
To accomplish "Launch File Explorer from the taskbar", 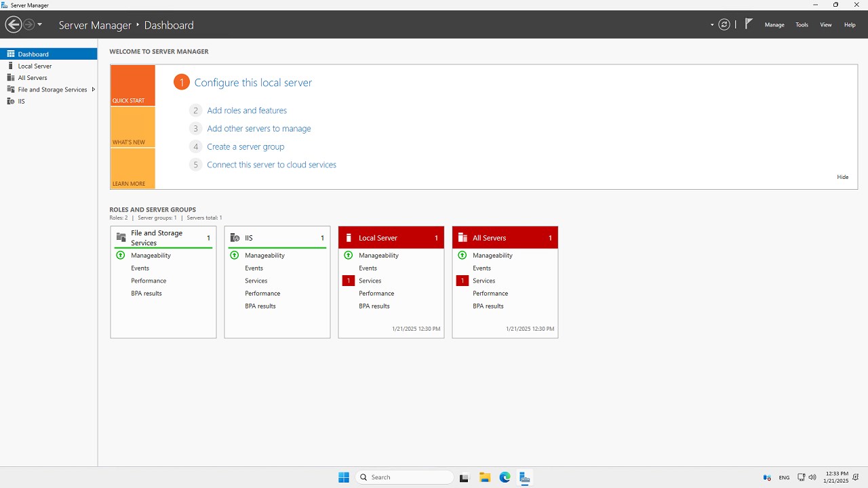I will (x=484, y=477).
